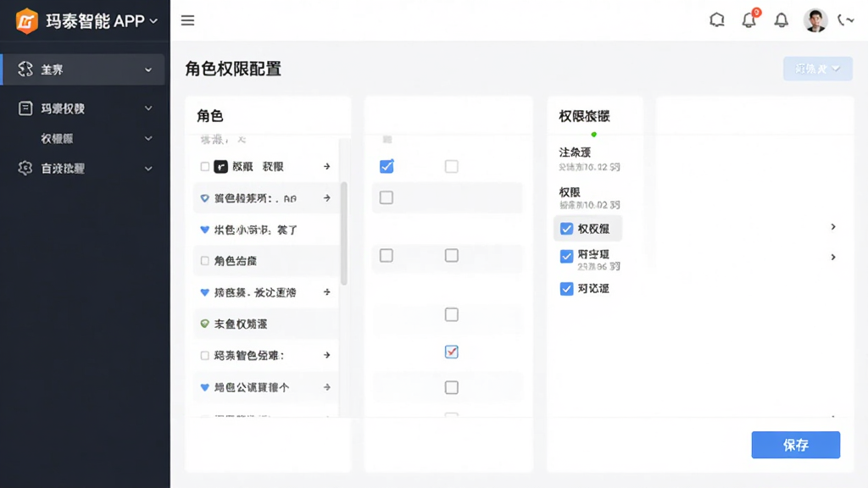Expand the chevron of the indented sidebar sub-item
The width and height of the screenshot is (868, 488).
tap(148, 138)
